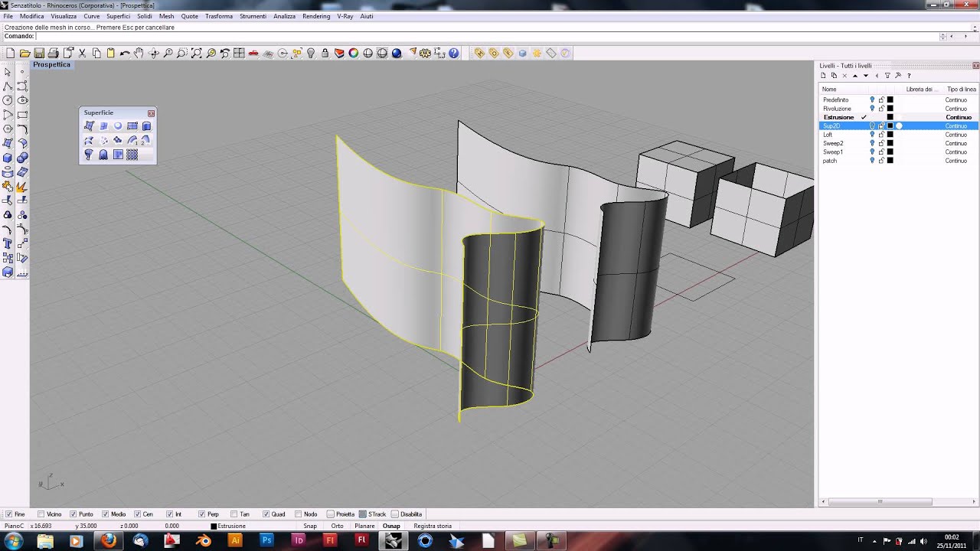
Task: Enable the Nodo osnap checkbox
Action: [299, 514]
